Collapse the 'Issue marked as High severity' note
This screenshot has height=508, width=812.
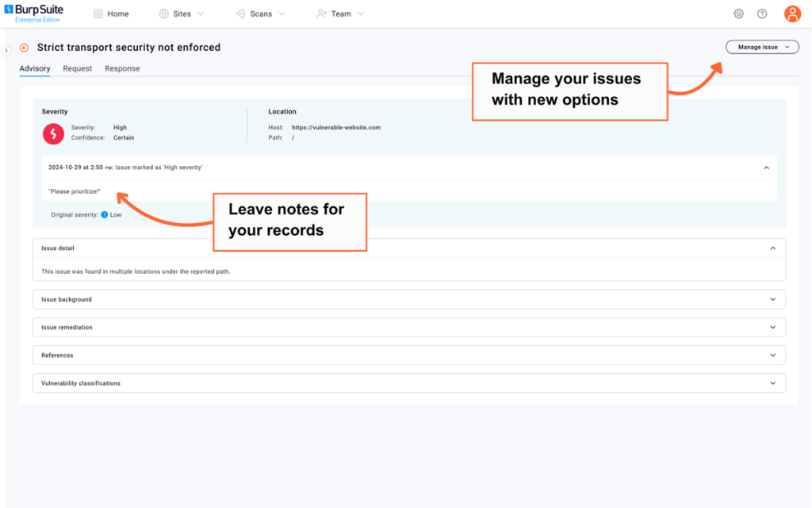767,168
